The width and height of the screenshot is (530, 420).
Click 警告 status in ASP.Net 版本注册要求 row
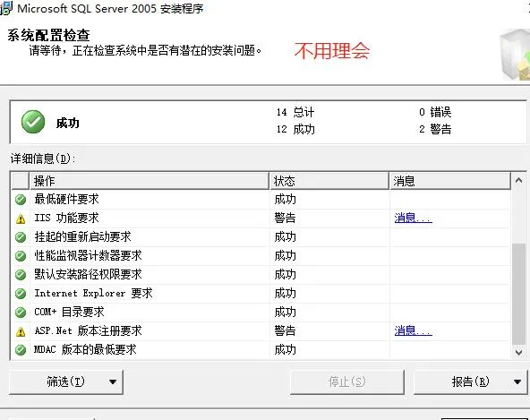285,330
